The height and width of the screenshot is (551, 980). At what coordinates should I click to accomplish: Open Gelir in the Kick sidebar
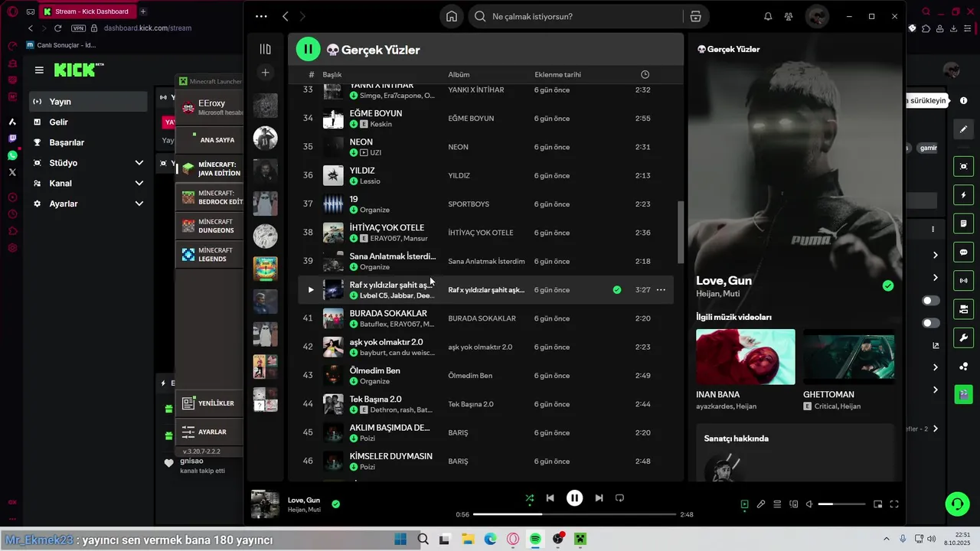(88, 122)
